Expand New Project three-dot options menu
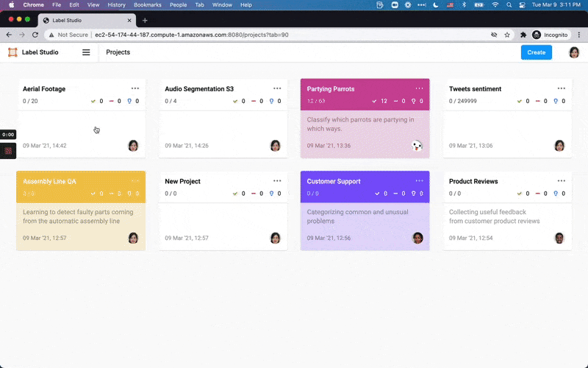Image resolution: width=588 pixels, height=368 pixels. pos(277,180)
